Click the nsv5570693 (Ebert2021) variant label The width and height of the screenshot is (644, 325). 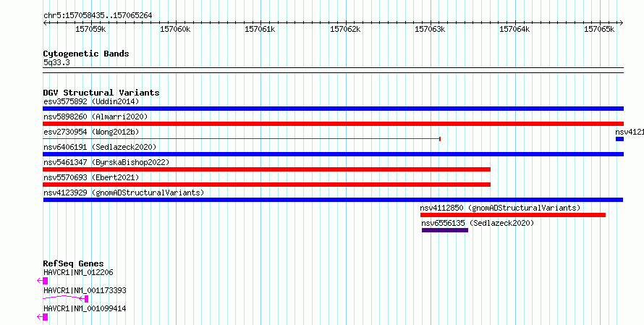(x=91, y=177)
